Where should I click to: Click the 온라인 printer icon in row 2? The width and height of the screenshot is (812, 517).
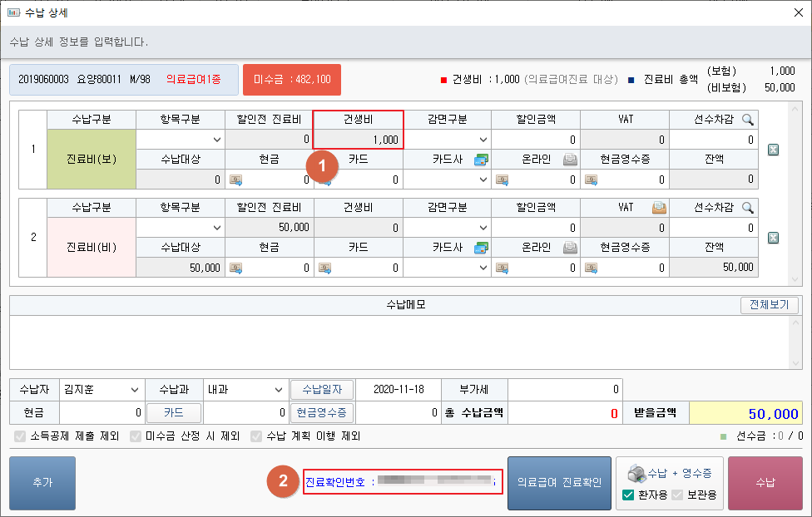coord(570,247)
